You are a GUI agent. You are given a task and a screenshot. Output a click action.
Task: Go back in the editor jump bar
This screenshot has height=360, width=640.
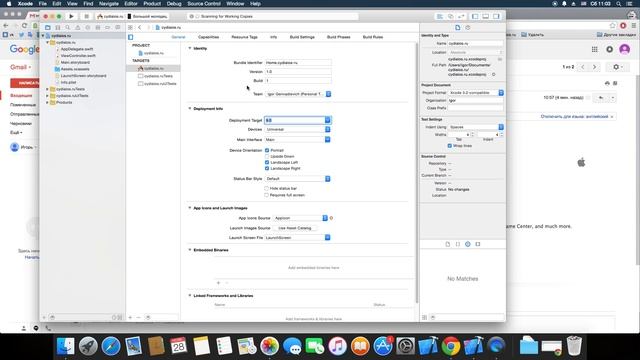140,27
